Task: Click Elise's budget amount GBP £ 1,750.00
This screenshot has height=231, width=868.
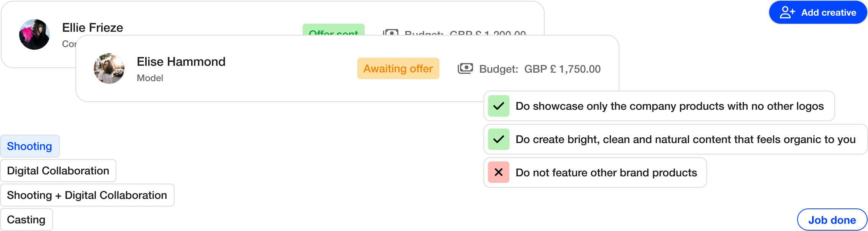Action: (562, 69)
